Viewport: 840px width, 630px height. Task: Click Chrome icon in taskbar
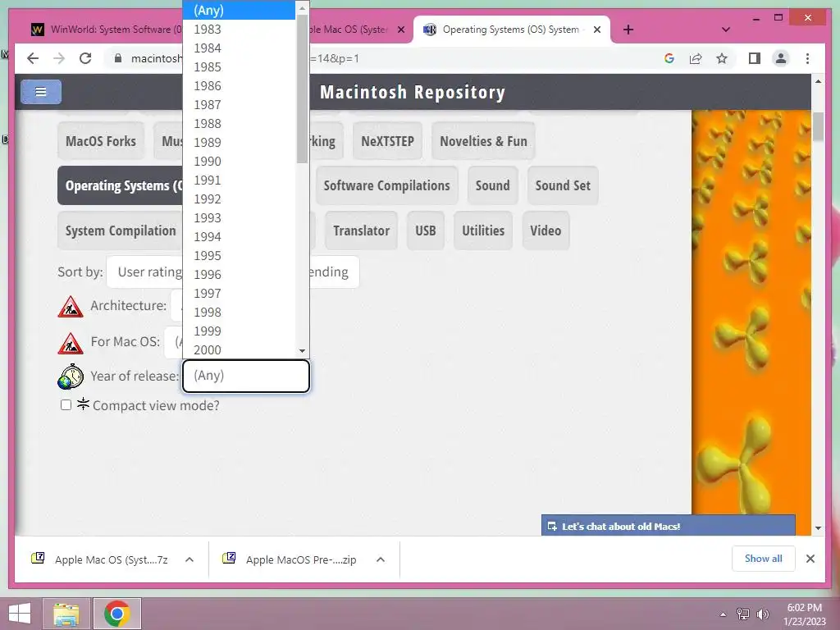click(116, 614)
